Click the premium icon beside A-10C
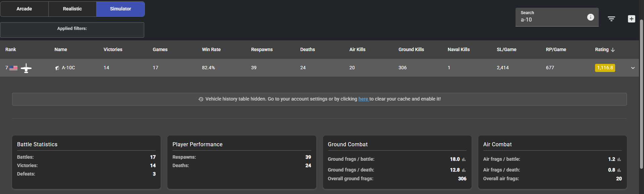Image resolution: width=644 pixels, height=194 pixels. 57,68
